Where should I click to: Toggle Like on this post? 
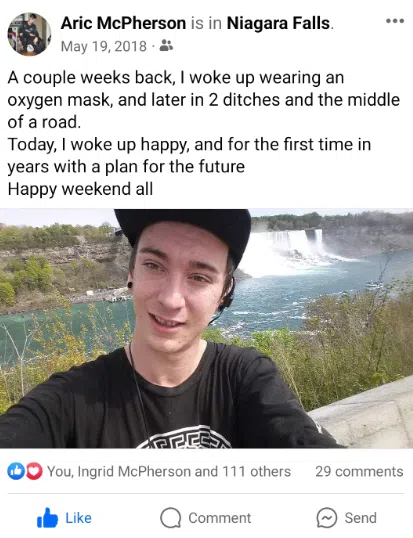64,518
